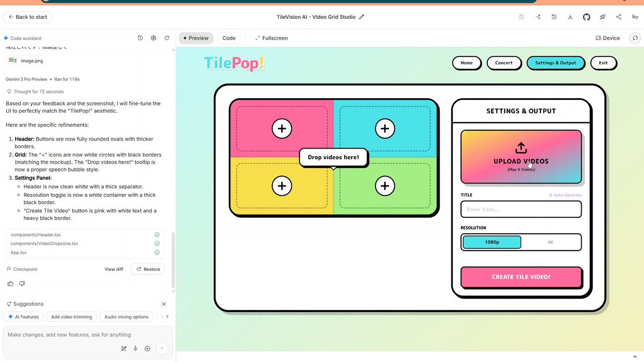Screen dimensions: 644x362
Task: Click the crossed-out key icon
Action: click(x=635, y=17)
